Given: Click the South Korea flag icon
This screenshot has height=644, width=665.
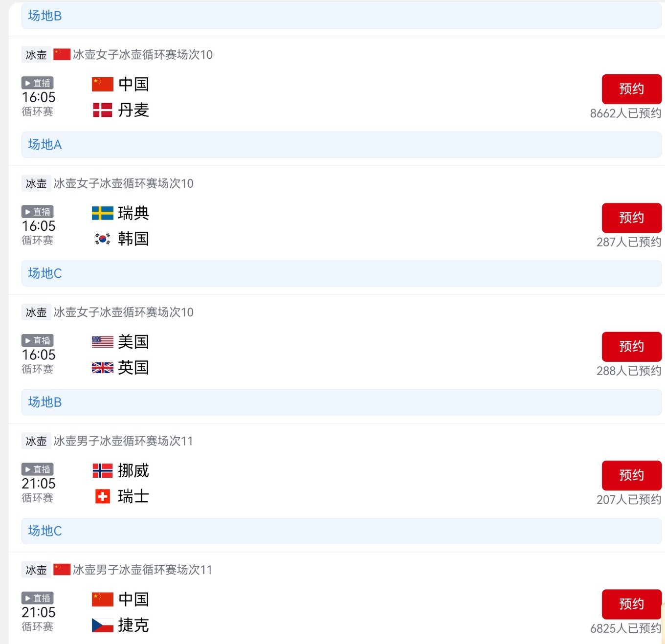Looking at the screenshot, I should click(x=103, y=239).
